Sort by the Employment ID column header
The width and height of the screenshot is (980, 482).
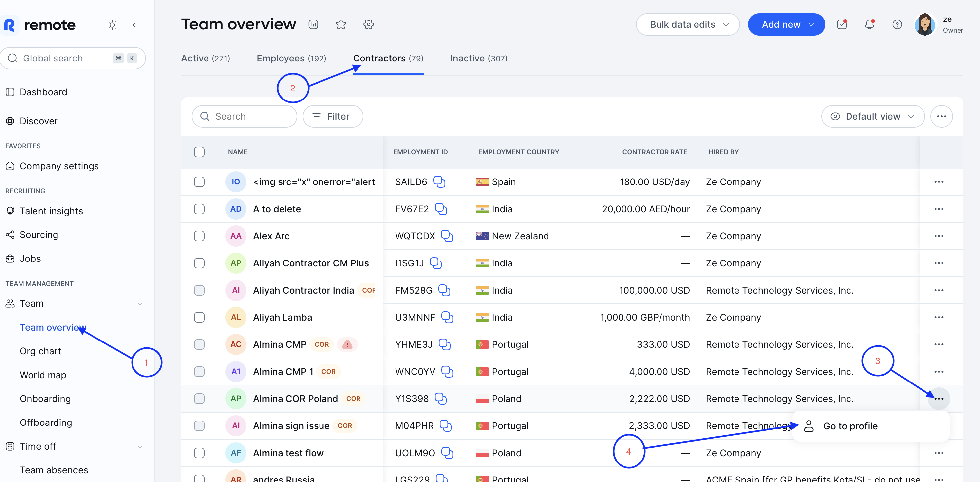(x=420, y=152)
